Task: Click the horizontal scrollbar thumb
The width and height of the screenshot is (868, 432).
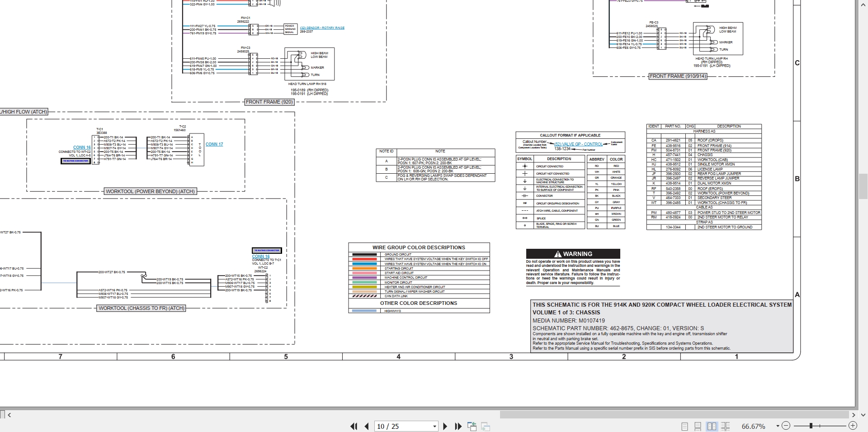Action: 674,414
